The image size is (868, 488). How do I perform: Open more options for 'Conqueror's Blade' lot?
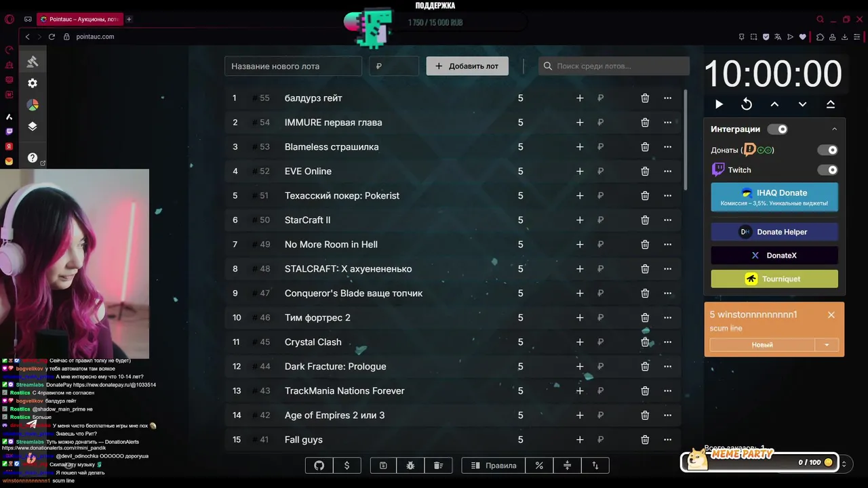click(x=667, y=293)
